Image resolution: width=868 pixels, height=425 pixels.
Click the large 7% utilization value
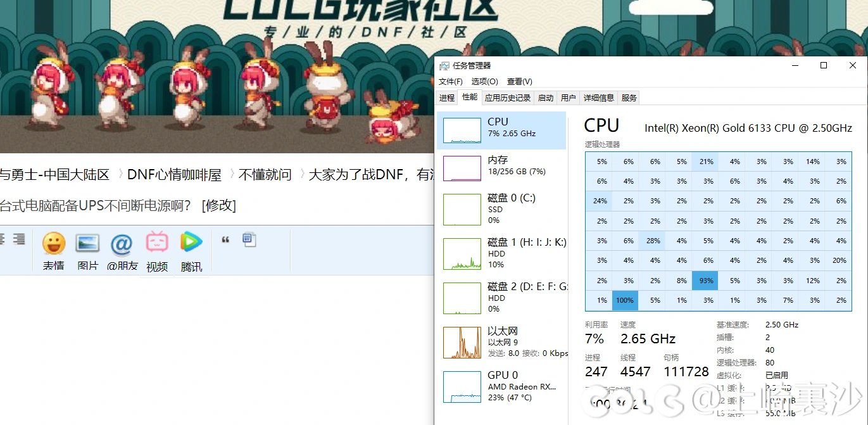594,339
